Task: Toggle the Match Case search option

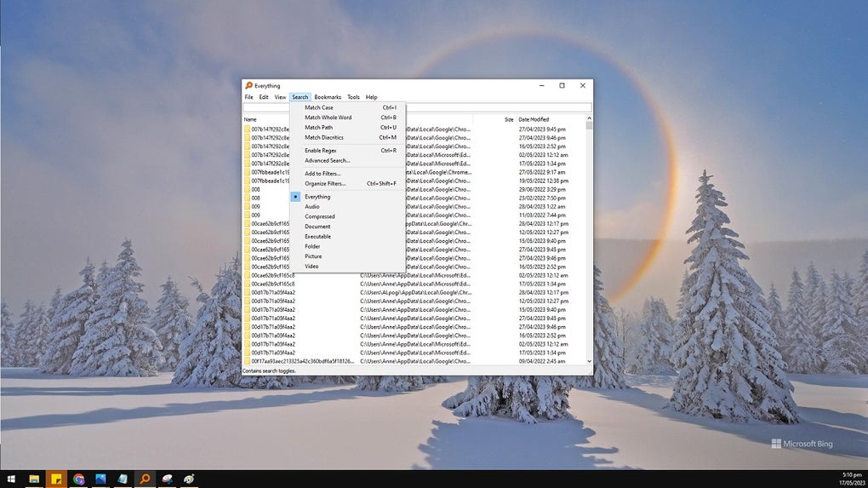Action: (x=348, y=107)
